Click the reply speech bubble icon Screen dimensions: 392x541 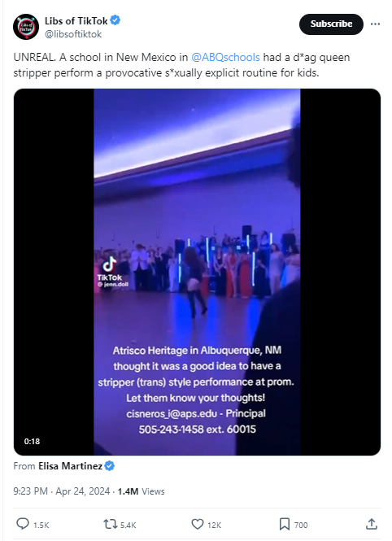click(x=23, y=524)
